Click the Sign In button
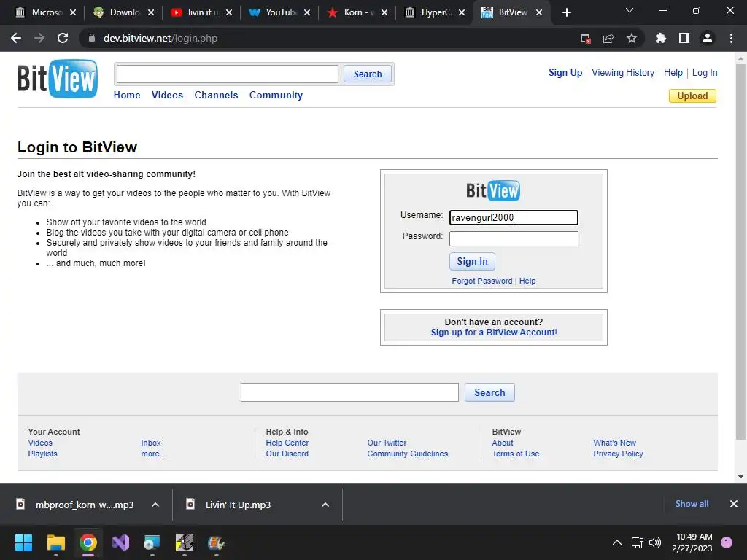 [x=472, y=262]
